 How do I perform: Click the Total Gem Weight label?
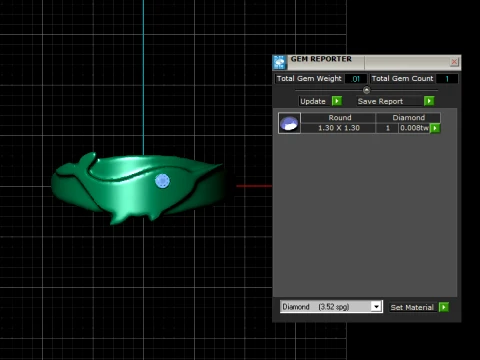[309, 79]
